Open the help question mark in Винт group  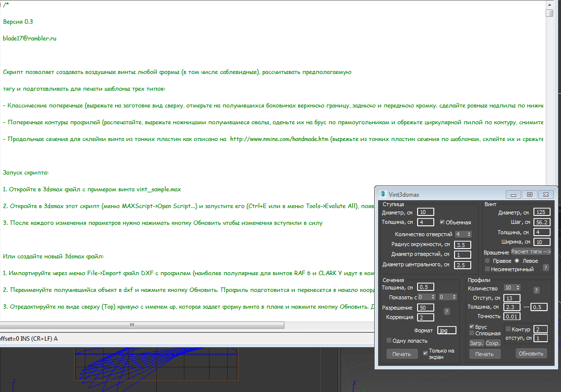(546, 268)
